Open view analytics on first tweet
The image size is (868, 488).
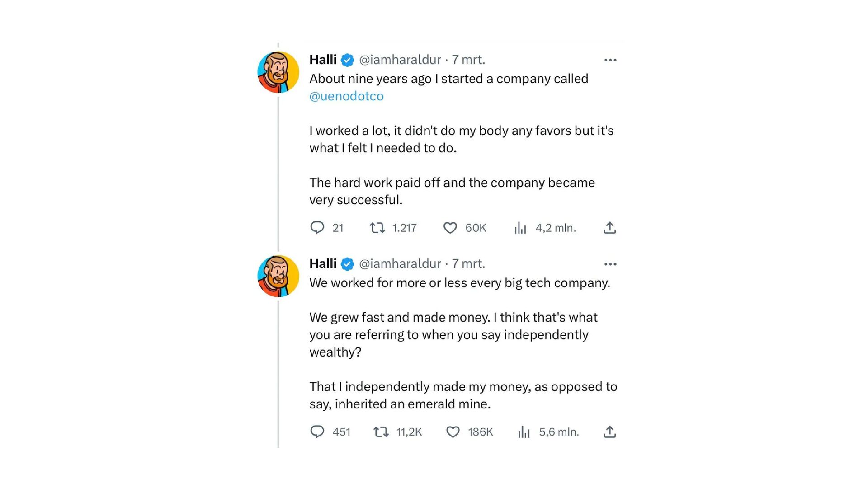520,228
